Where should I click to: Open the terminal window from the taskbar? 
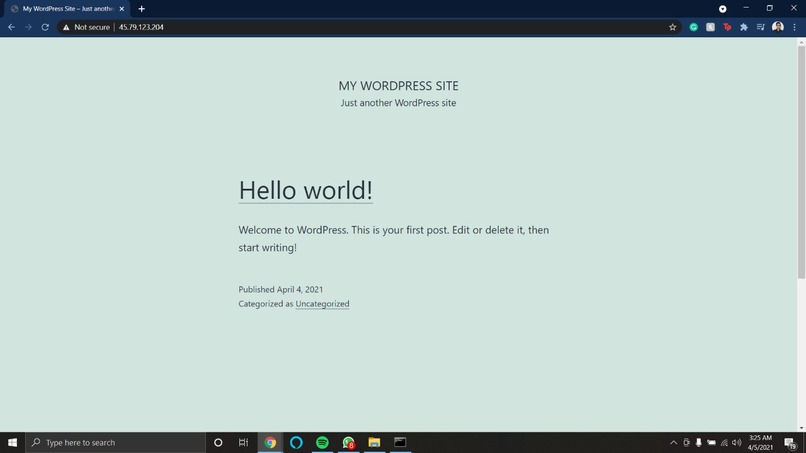400,442
